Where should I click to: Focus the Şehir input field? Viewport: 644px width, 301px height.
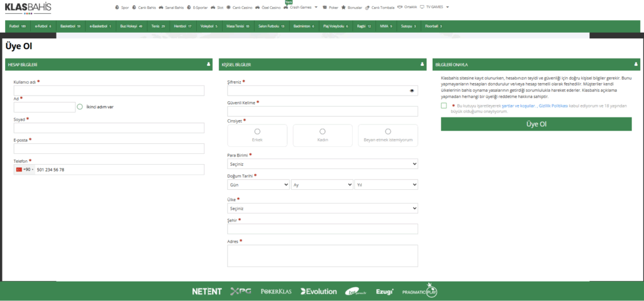pyautogui.click(x=323, y=229)
